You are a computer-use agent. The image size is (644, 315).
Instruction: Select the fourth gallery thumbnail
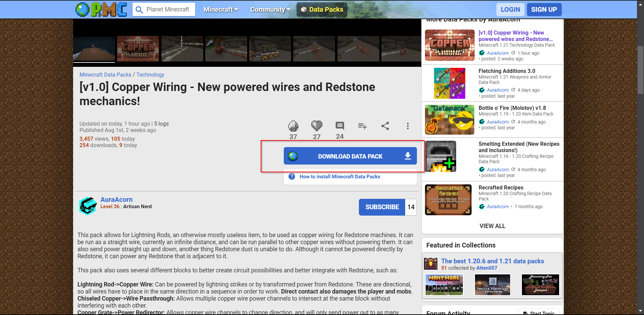click(226, 49)
